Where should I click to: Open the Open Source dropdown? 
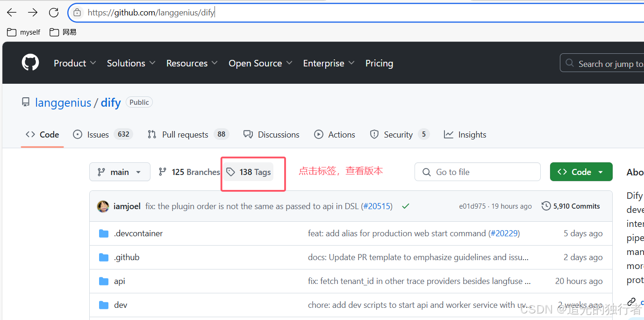tap(260, 63)
